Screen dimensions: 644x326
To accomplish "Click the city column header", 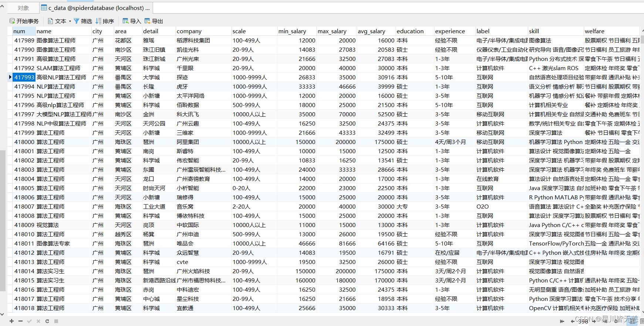I will (102, 31).
